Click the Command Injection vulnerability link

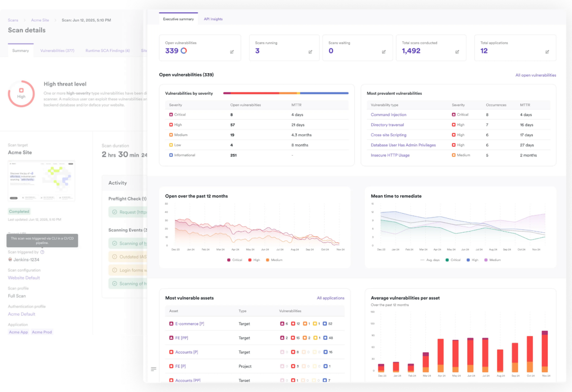(388, 115)
